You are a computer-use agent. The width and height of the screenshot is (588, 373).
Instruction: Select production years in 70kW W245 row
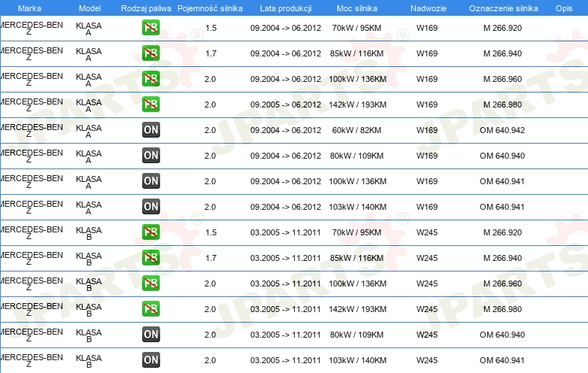tap(286, 232)
